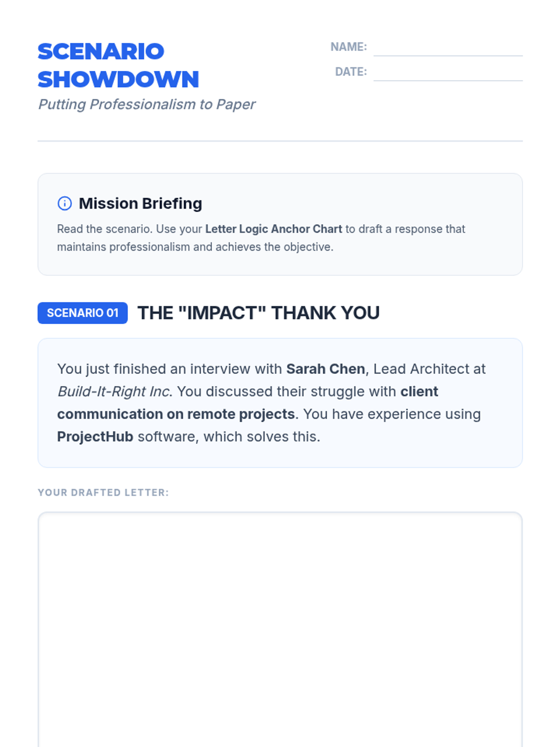
Task: Click THE "IMPACT" THANK YOU heading
Action: tap(259, 313)
